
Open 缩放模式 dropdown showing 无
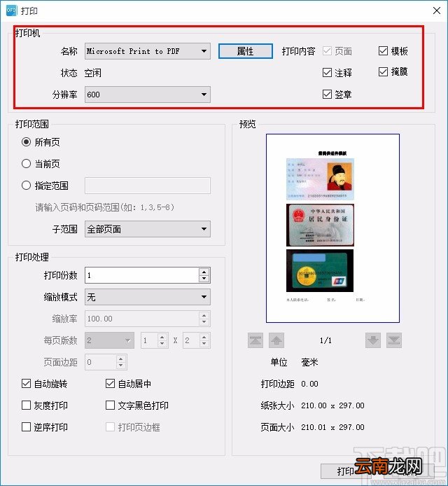click(148, 297)
